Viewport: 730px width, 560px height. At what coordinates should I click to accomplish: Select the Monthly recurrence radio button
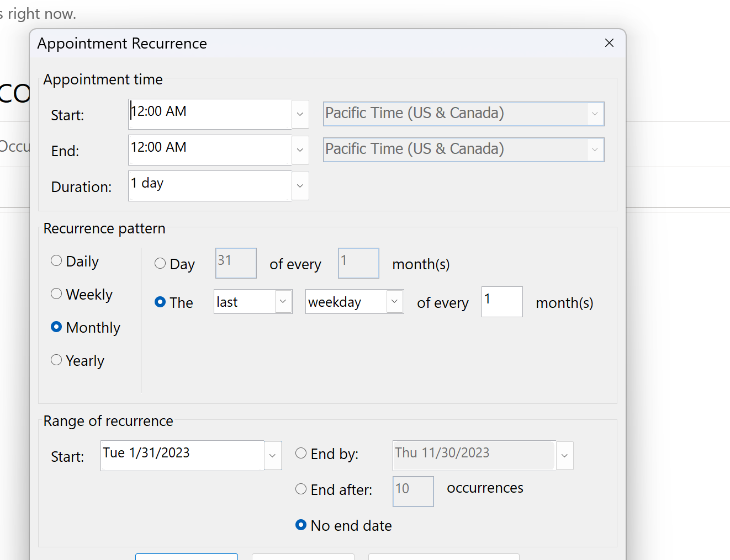pos(56,327)
